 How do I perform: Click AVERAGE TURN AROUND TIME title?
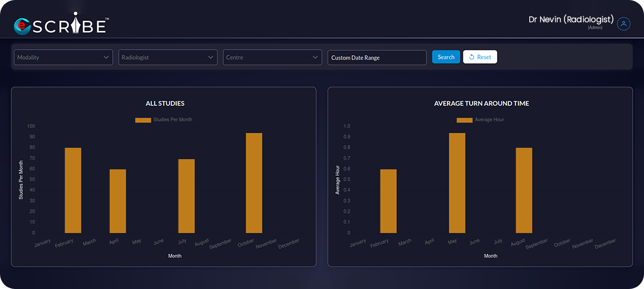(482, 104)
